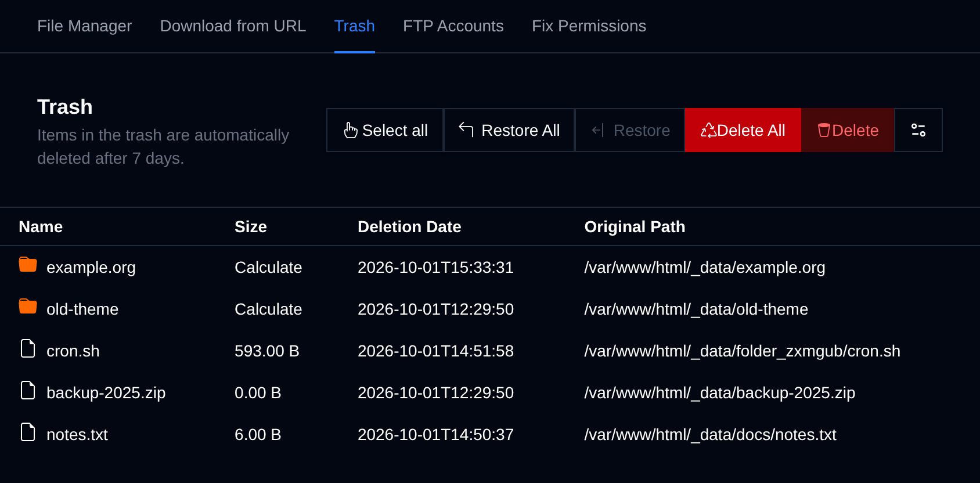Click path /var/www/html/_data/example.org

pyautogui.click(x=705, y=267)
